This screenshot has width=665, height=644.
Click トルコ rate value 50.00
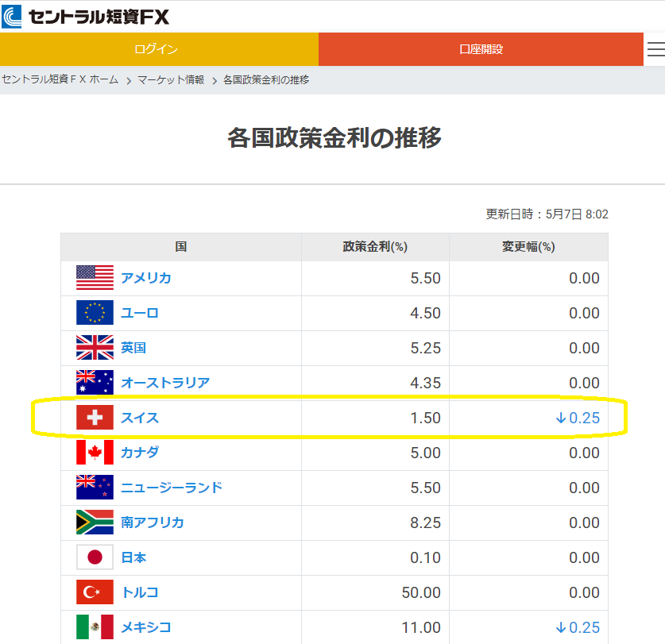coord(421,592)
